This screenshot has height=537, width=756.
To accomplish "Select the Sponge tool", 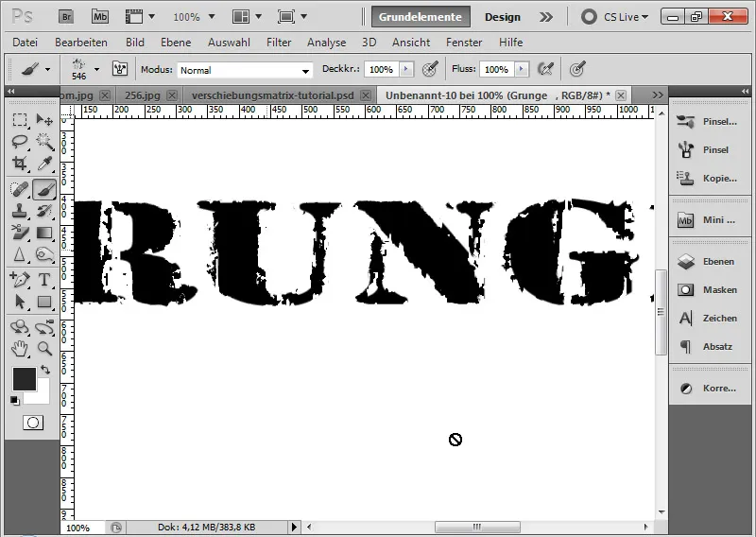I will pyautogui.click(x=44, y=254).
